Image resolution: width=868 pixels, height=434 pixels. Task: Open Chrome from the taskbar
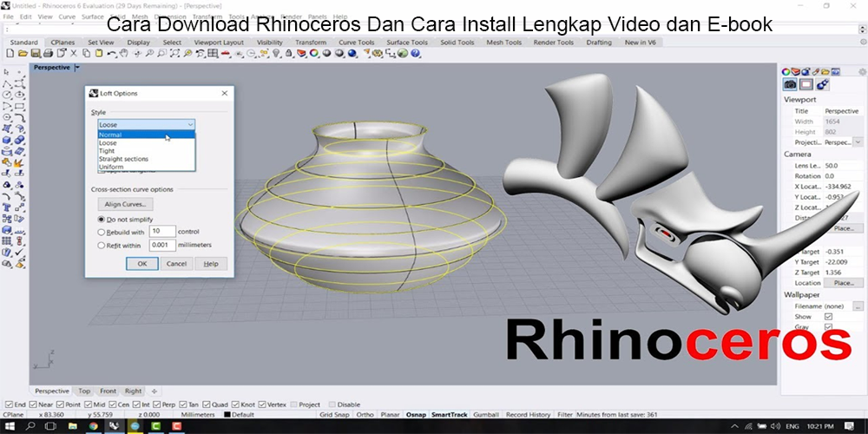pos(93,426)
